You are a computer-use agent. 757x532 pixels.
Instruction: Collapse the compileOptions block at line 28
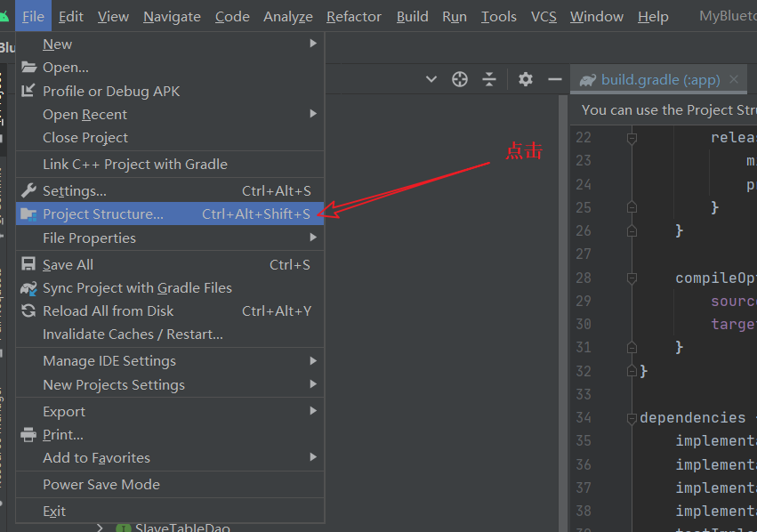tap(632, 278)
